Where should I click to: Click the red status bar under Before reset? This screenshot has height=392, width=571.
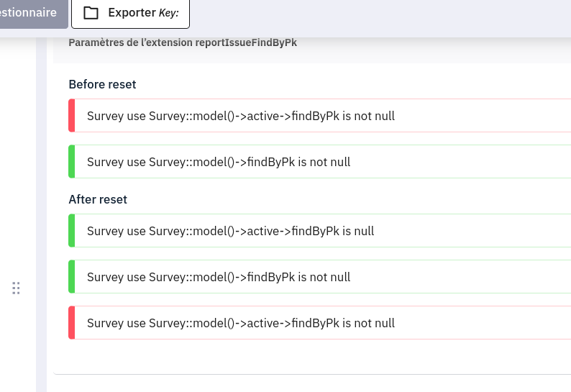point(72,116)
